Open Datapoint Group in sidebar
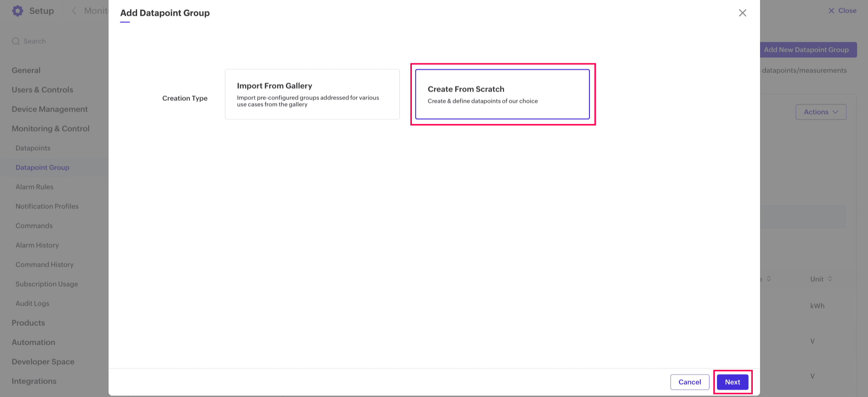 pyautogui.click(x=42, y=167)
